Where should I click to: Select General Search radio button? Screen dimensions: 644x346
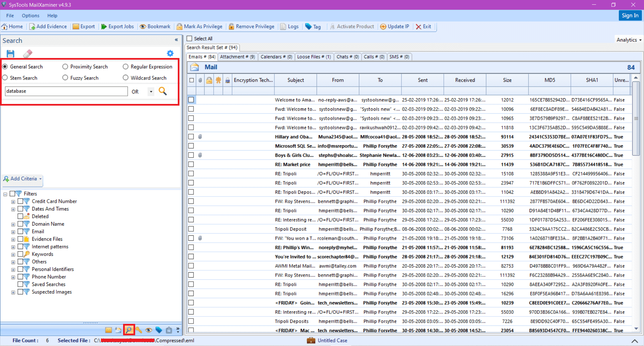(x=5, y=67)
